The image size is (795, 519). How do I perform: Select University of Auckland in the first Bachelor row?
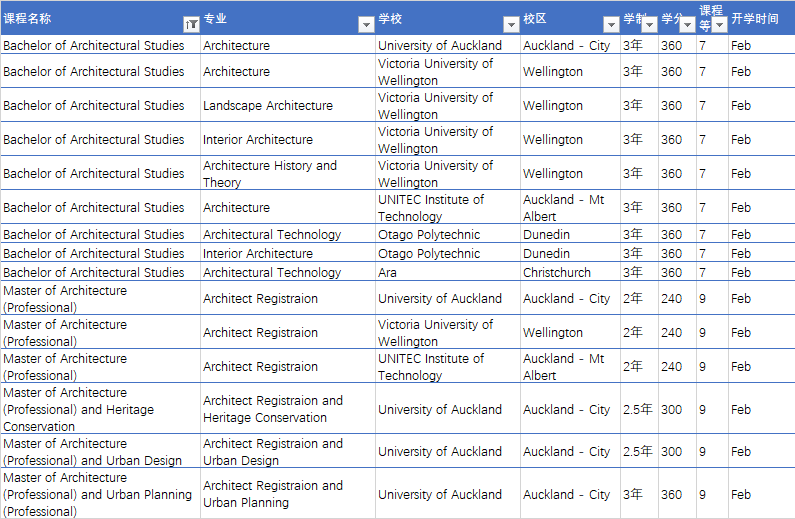point(440,46)
